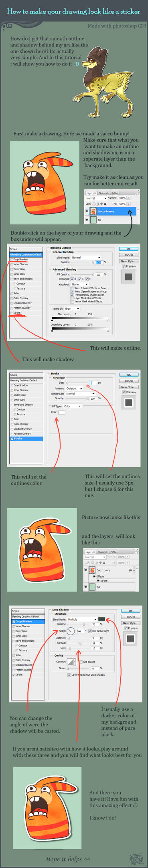This screenshot has height=868, width=148.
Task: Click Cancel in Blending Options dialog
Action: coord(128,255)
